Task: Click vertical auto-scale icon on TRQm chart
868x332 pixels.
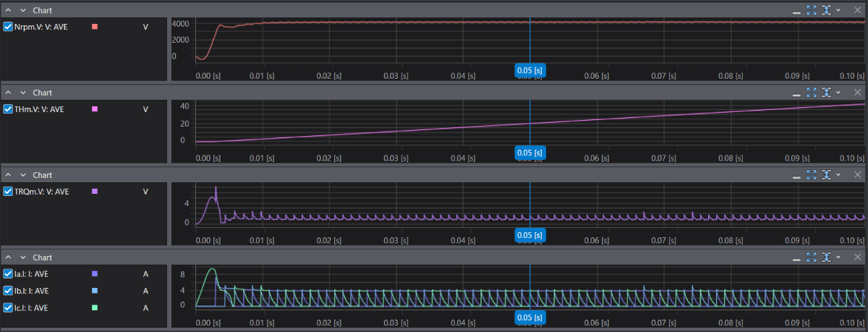Action: coord(825,175)
